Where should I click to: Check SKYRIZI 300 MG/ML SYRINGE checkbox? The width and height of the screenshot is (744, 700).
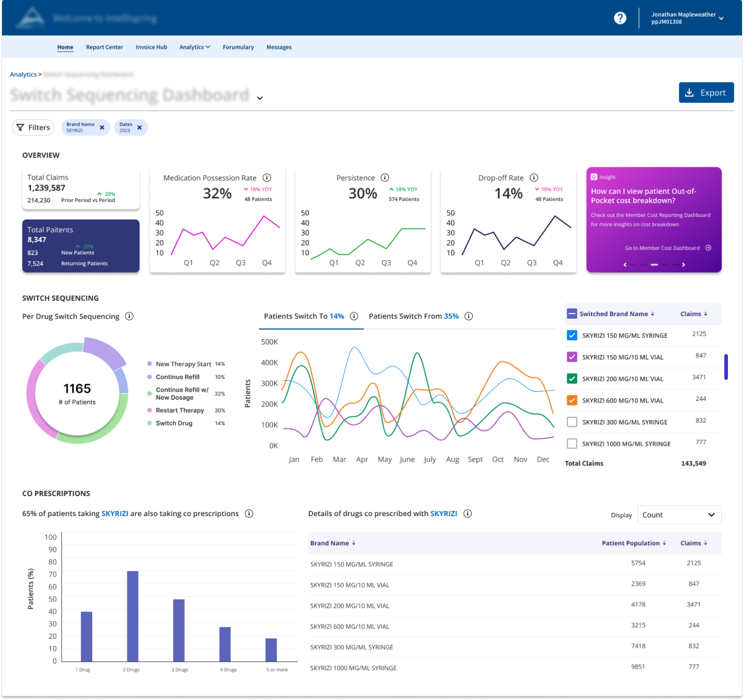click(x=572, y=422)
